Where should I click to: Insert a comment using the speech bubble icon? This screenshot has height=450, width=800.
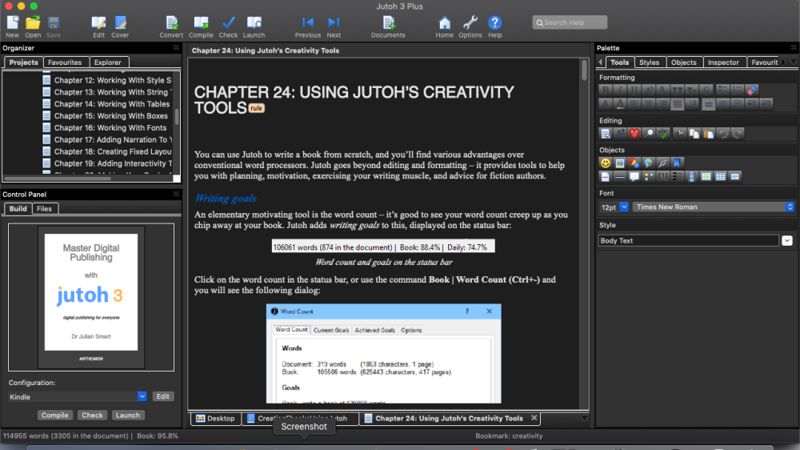(x=634, y=177)
